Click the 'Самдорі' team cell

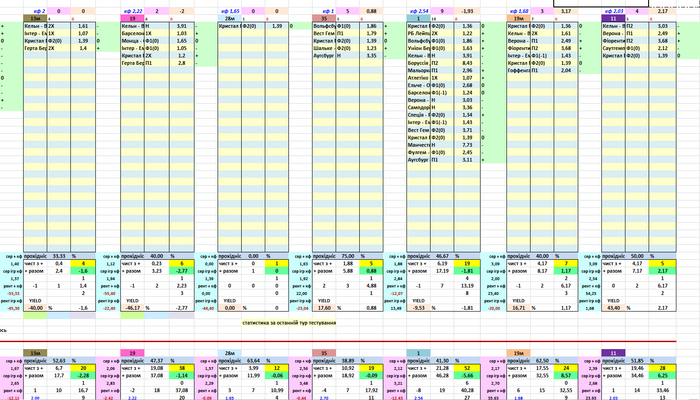pos(418,108)
